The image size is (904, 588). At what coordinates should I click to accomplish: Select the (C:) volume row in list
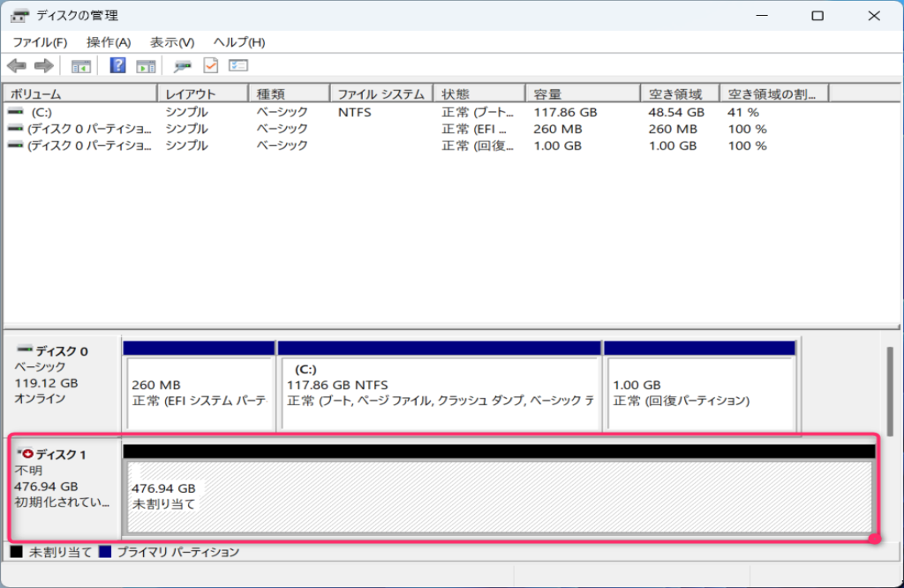42,113
